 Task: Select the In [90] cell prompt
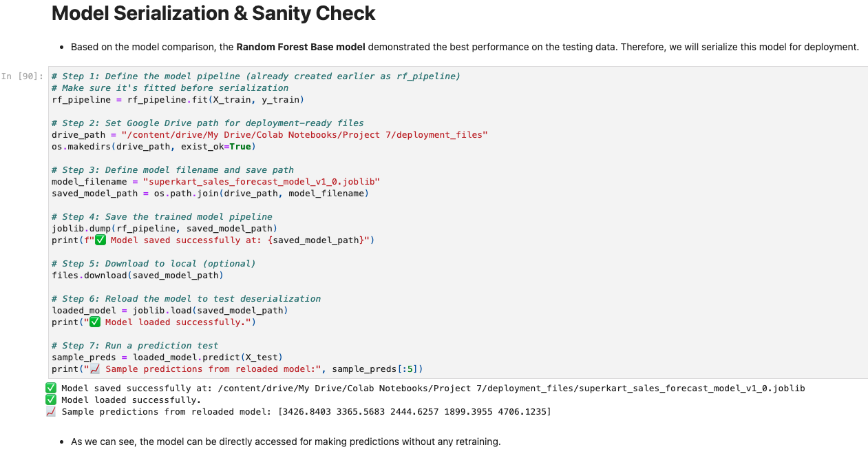click(23, 76)
